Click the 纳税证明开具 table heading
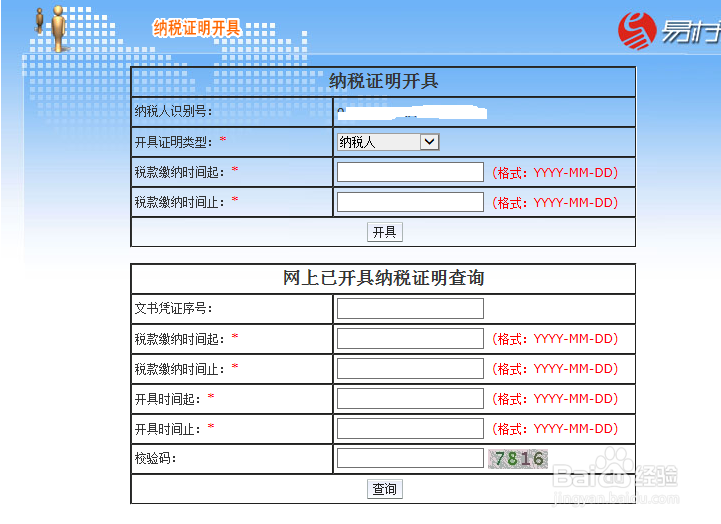 coord(383,81)
